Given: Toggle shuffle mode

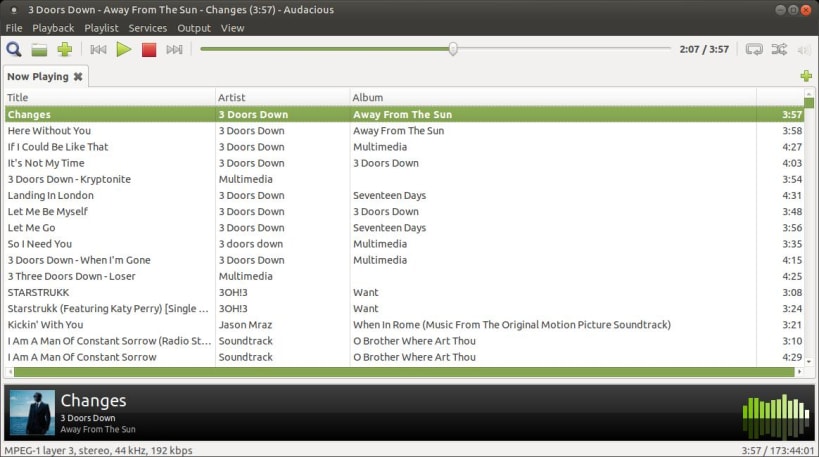Looking at the screenshot, I should point(779,50).
